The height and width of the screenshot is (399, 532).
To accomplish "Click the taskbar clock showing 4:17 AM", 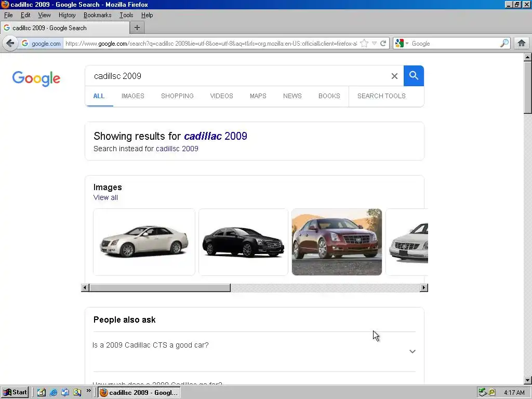I will (514, 393).
